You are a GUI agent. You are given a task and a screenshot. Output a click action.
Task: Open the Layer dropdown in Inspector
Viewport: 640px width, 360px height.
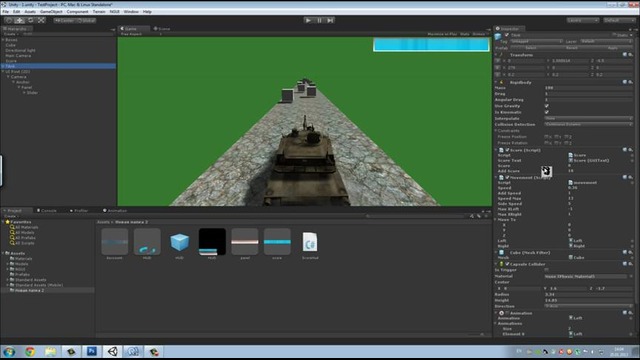tap(606, 41)
